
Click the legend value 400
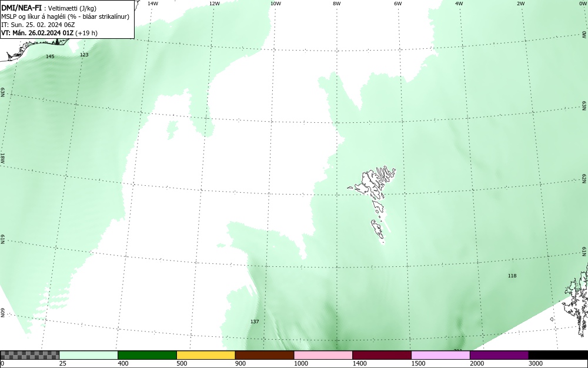pyautogui.click(x=123, y=363)
